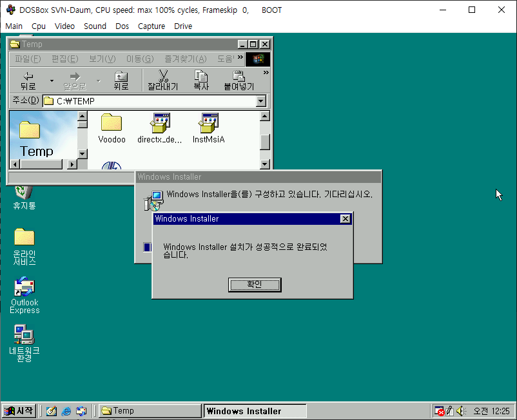
Task: Close the Windows Installer completion dialog
Action: pyautogui.click(x=345, y=219)
